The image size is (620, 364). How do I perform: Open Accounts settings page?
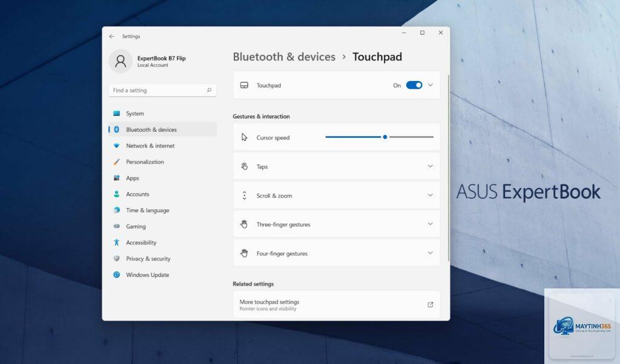(162, 194)
